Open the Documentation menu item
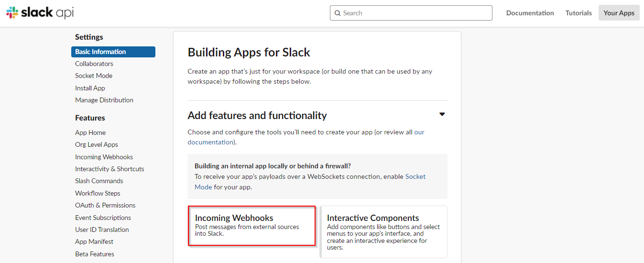644x263 pixels. tap(530, 13)
